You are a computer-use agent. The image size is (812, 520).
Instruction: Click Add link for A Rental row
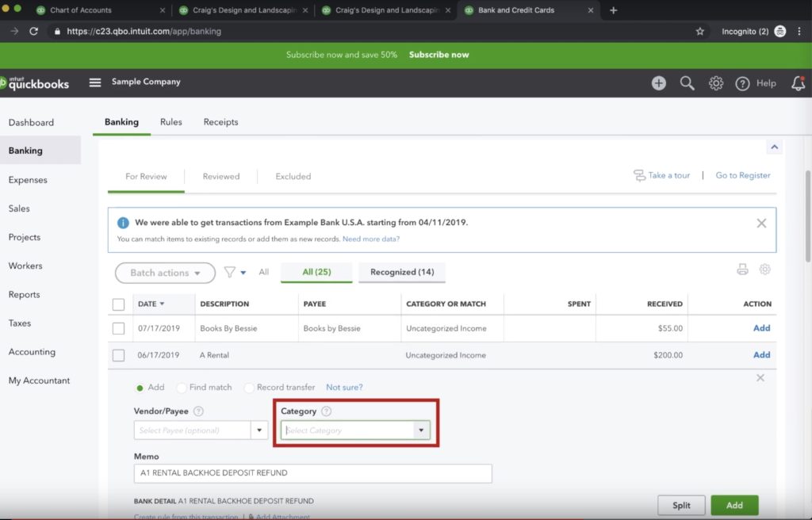pos(761,355)
